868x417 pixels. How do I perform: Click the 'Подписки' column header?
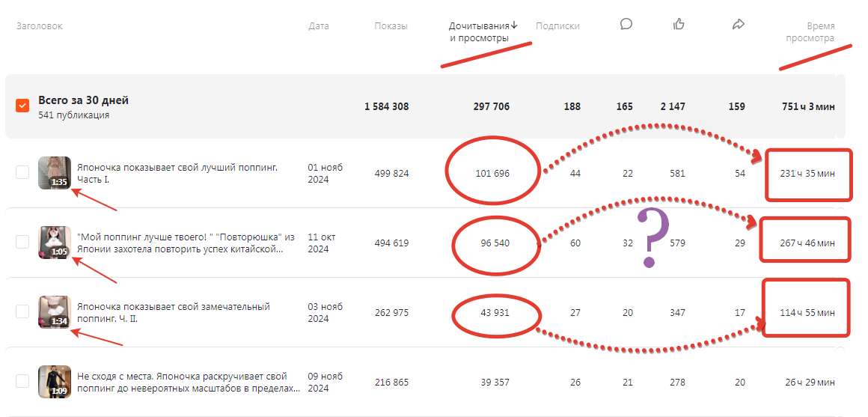coord(557,26)
